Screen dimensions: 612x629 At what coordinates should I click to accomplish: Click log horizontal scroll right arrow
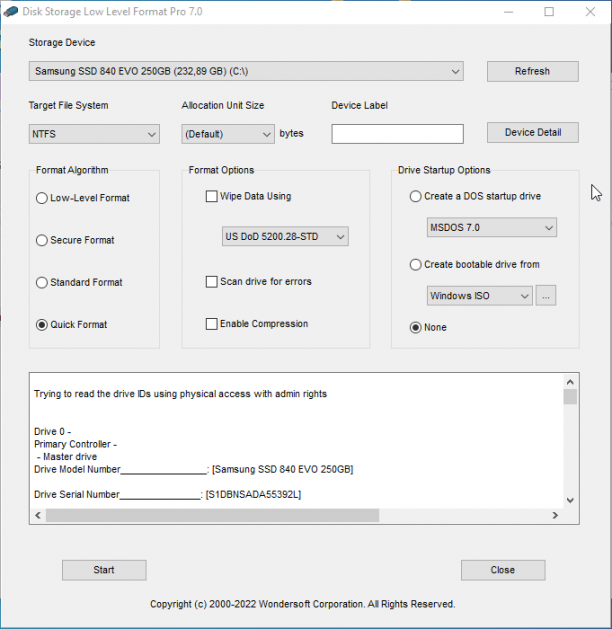[x=555, y=515]
